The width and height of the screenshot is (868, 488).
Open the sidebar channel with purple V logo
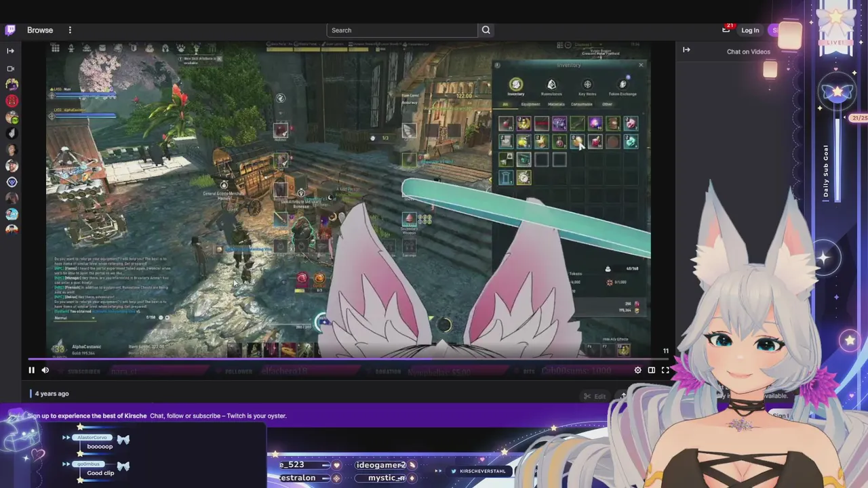point(12,182)
